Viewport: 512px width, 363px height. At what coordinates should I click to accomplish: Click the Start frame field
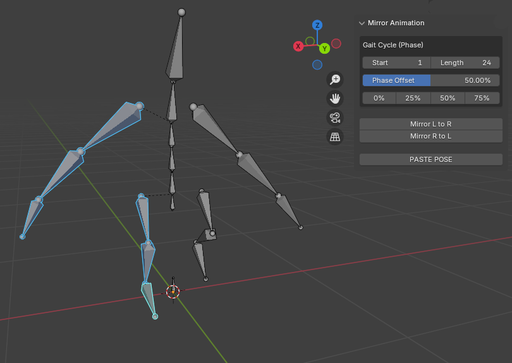click(396, 63)
